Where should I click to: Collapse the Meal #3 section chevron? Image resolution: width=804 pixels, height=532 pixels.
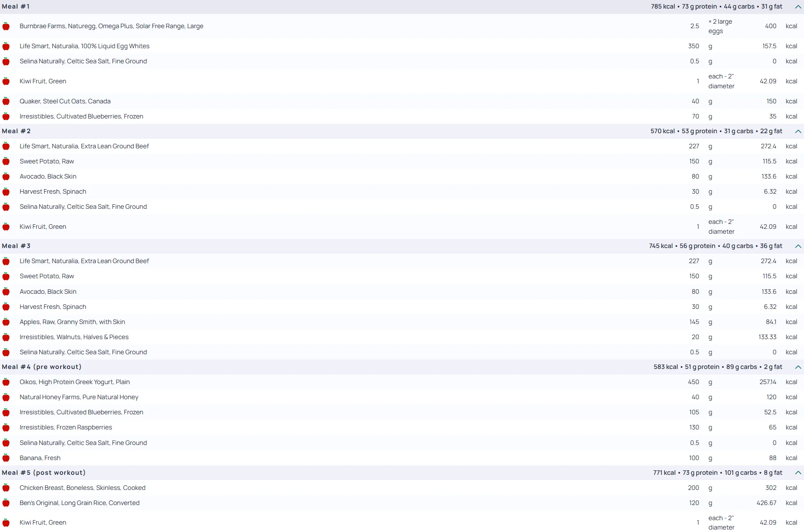798,246
